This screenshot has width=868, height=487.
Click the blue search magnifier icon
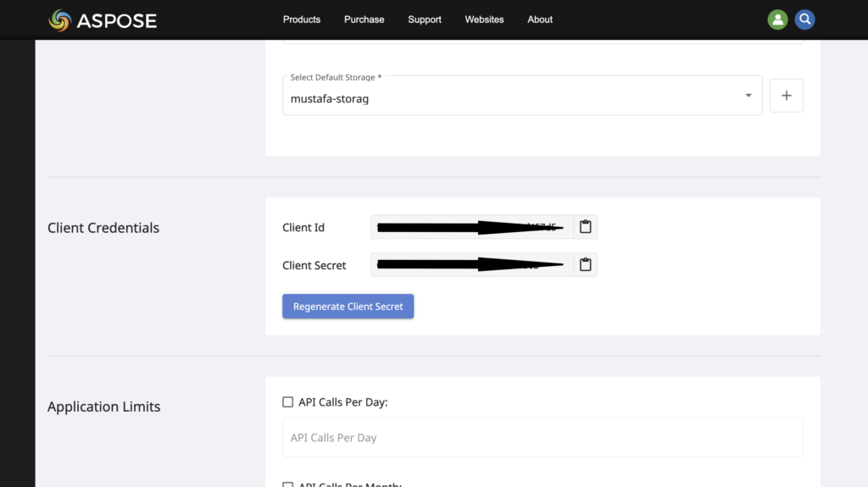coord(804,19)
